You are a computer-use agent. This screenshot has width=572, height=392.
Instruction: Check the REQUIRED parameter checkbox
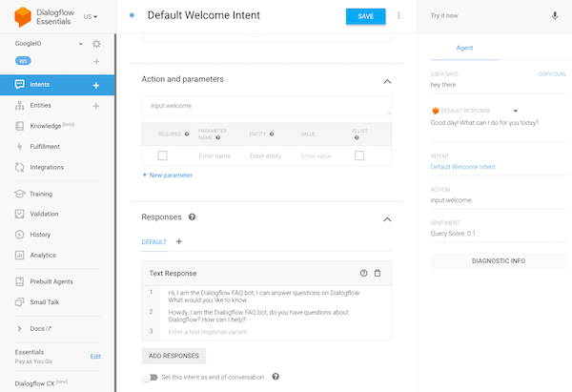click(162, 155)
